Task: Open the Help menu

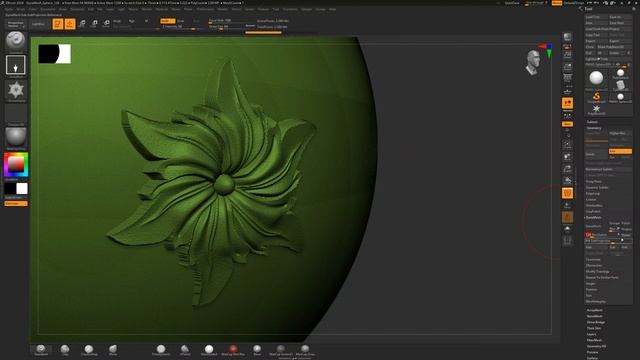Action: [332, 9]
